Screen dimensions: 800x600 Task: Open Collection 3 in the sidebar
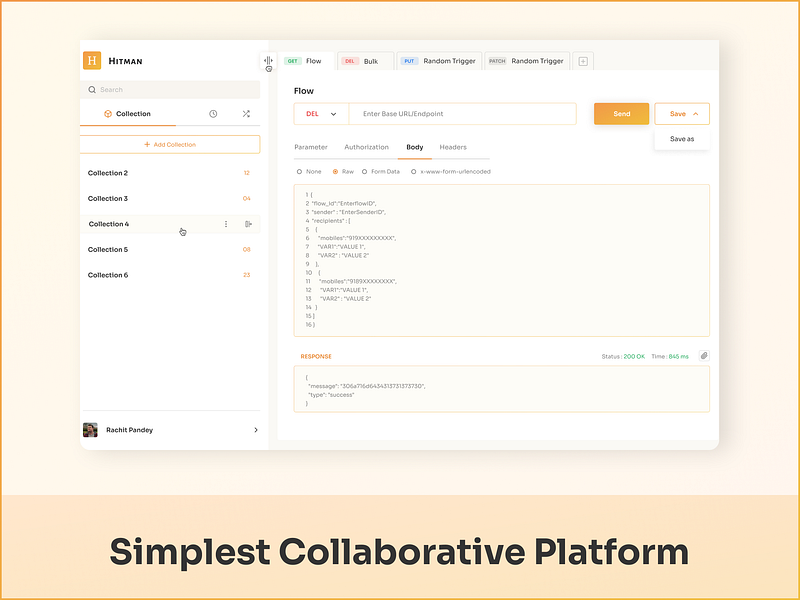tap(170, 198)
